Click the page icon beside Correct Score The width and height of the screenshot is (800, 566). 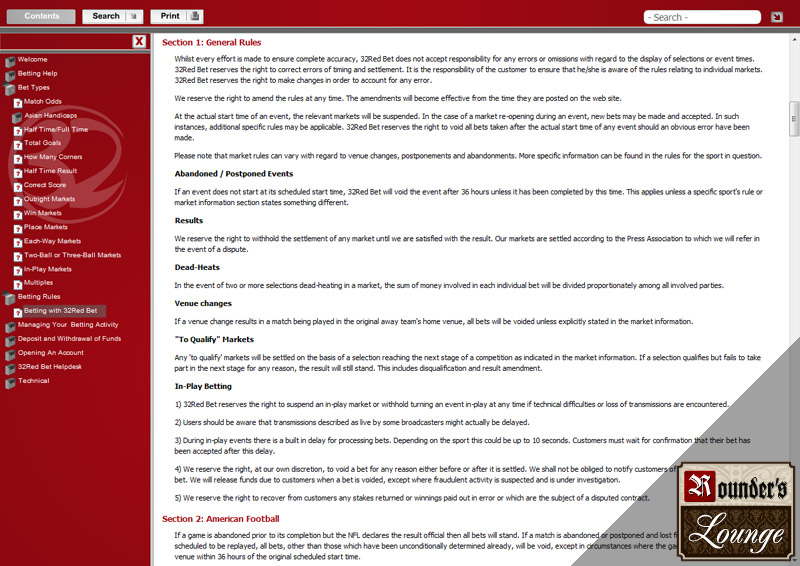[17, 187]
